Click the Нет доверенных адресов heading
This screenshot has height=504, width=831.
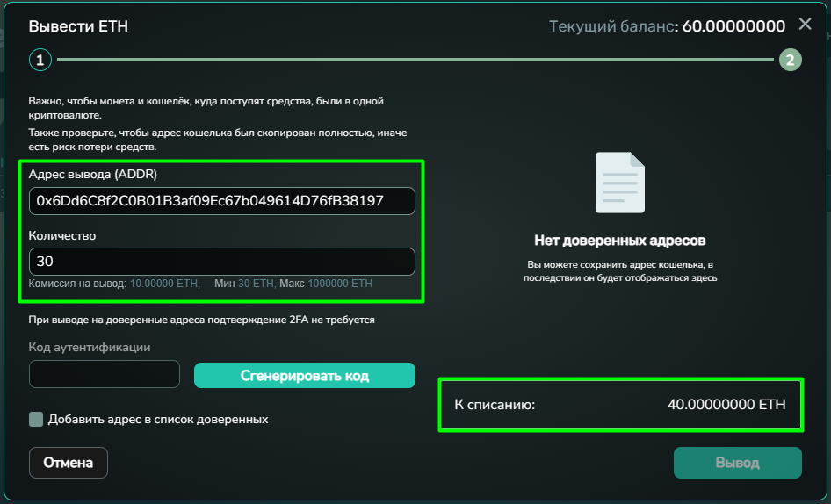[x=619, y=241]
